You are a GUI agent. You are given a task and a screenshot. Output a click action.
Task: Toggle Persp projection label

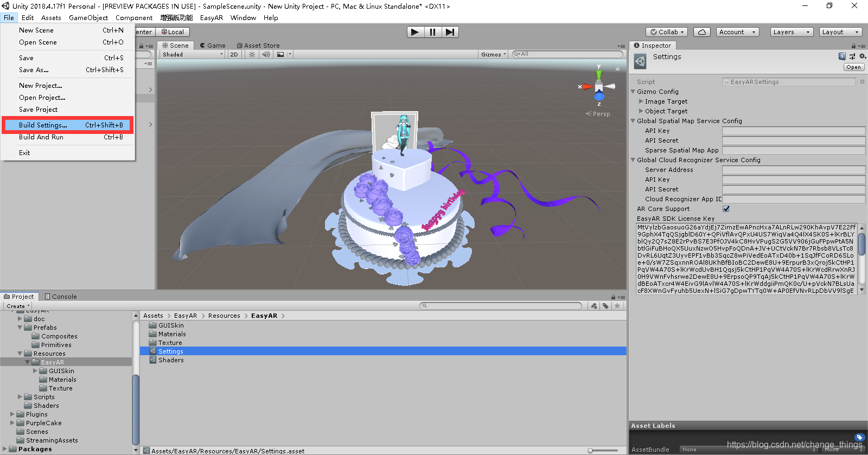click(598, 114)
